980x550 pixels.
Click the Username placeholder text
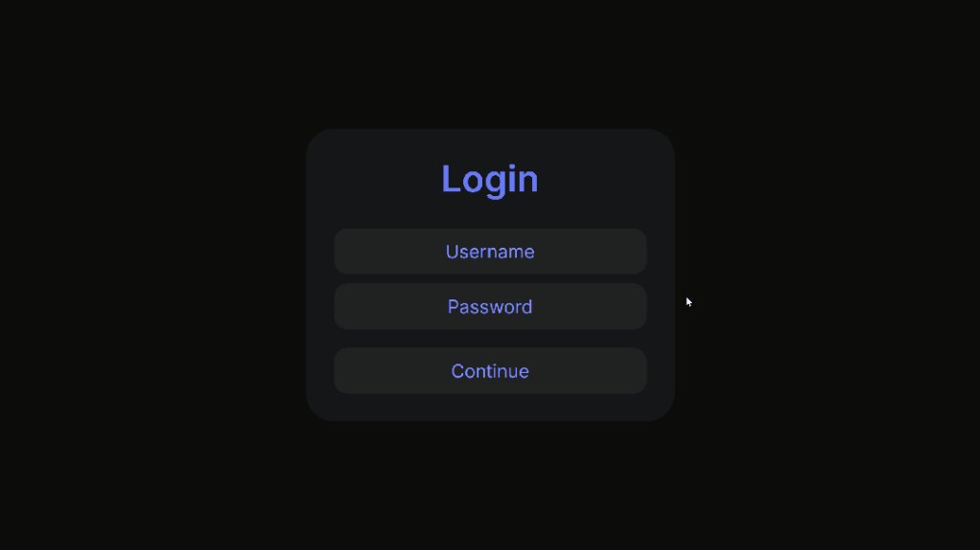click(490, 252)
